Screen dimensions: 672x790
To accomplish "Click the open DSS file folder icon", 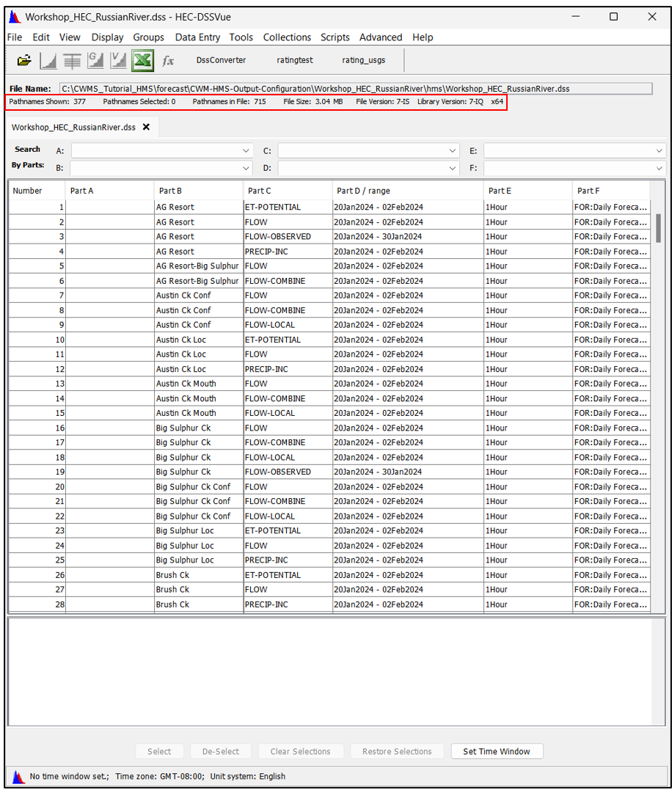I will pyautogui.click(x=24, y=61).
